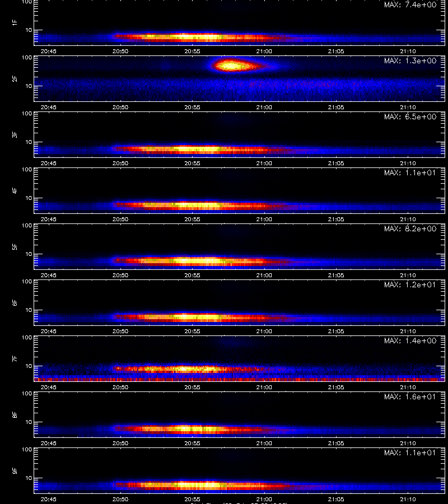448x504 pixels.
Task: Click the "MAX: 1.4e+00" label in panel 7F
Action: (410, 340)
